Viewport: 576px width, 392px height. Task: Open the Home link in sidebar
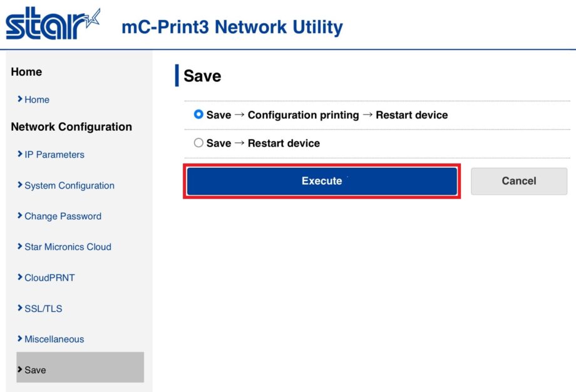click(x=37, y=100)
